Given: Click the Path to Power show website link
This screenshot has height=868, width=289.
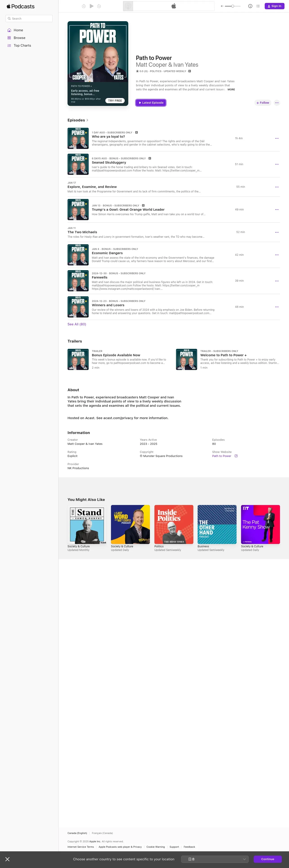Looking at the screenshot, I should coord(222,456).
